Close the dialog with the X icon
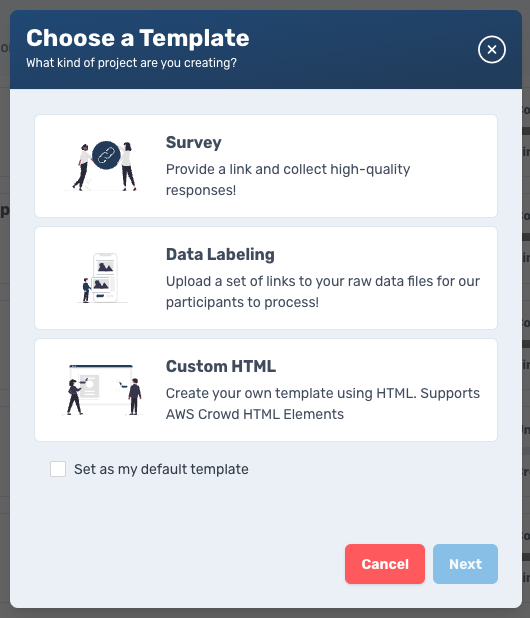The height and width of the screenshot is (618, 530). tap(491, 50)
